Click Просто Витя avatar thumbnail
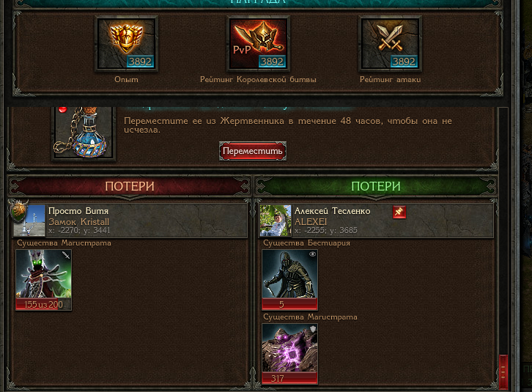This screenshot has width=532, height=392. (29, 221)
